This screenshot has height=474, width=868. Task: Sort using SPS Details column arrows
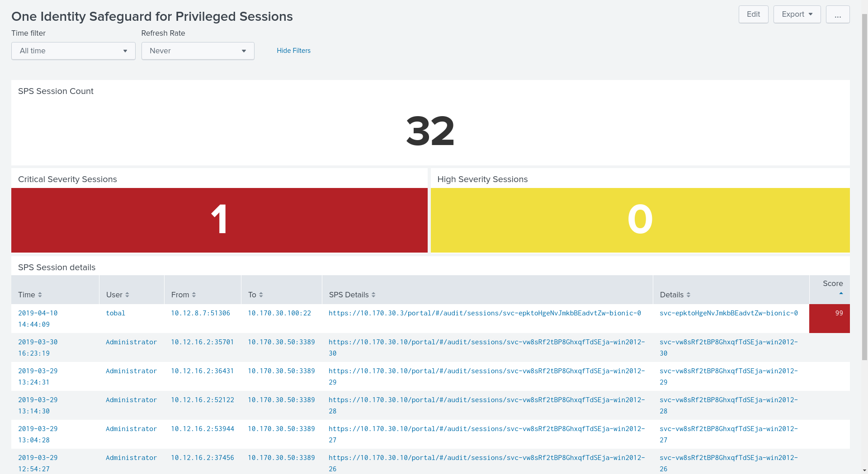(373, 295)
